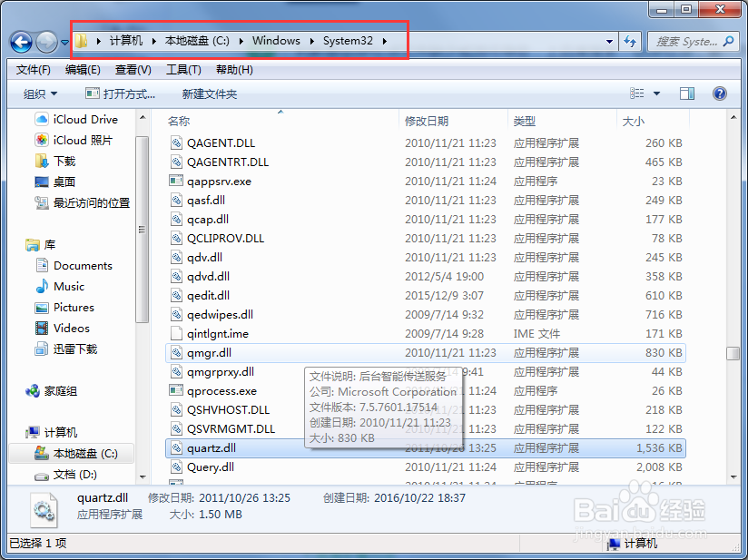Click the 新建文件夹 button
This screenshot has width=748, height=560.
pyautogui.click(x=211, y=93)
